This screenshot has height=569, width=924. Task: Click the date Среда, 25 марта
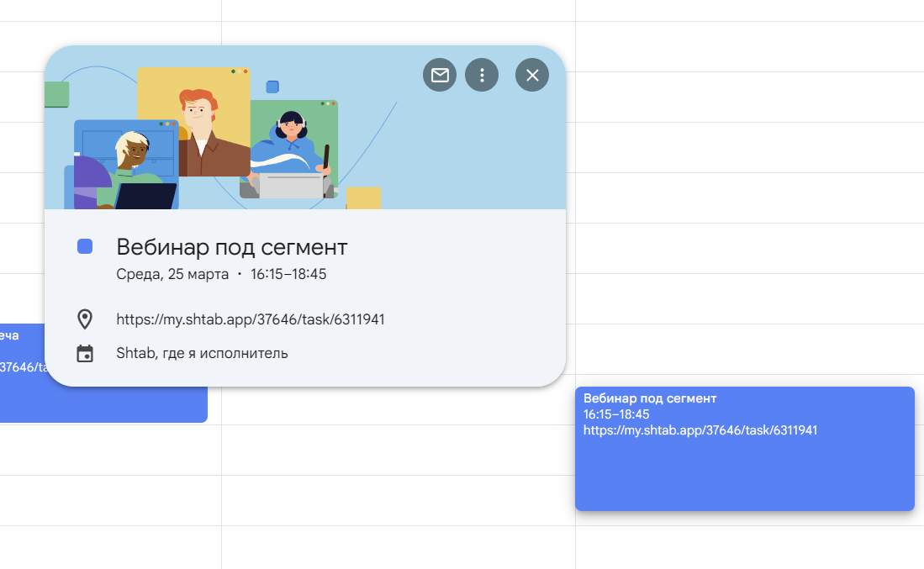[x=172, y=274]
